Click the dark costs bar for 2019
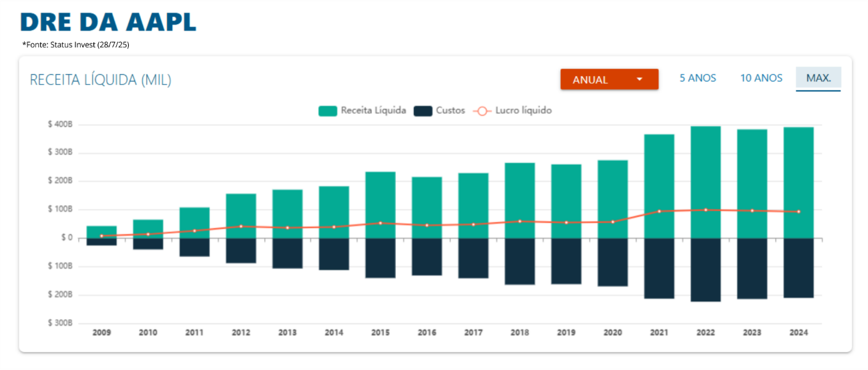 coord(566,261)
